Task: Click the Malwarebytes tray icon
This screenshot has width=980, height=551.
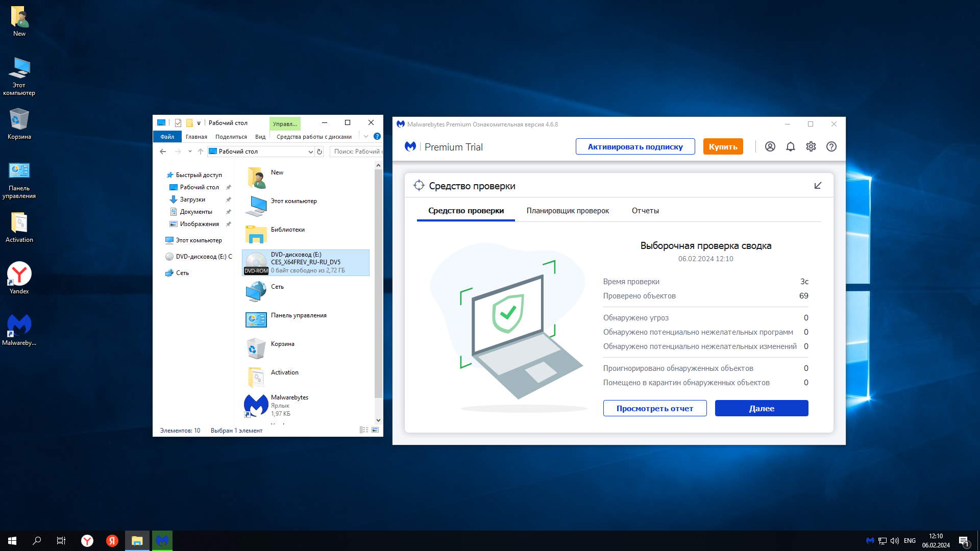Action: [870, 541]
